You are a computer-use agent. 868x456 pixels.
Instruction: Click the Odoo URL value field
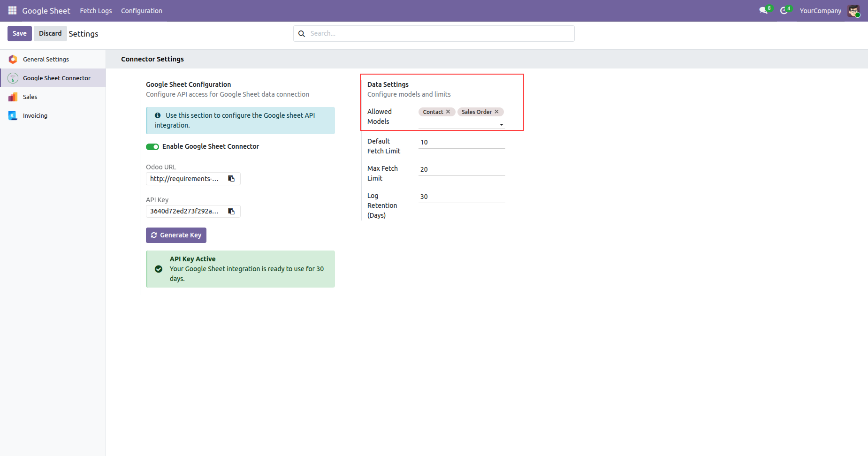pyautogui.click(x=184, y=179)
